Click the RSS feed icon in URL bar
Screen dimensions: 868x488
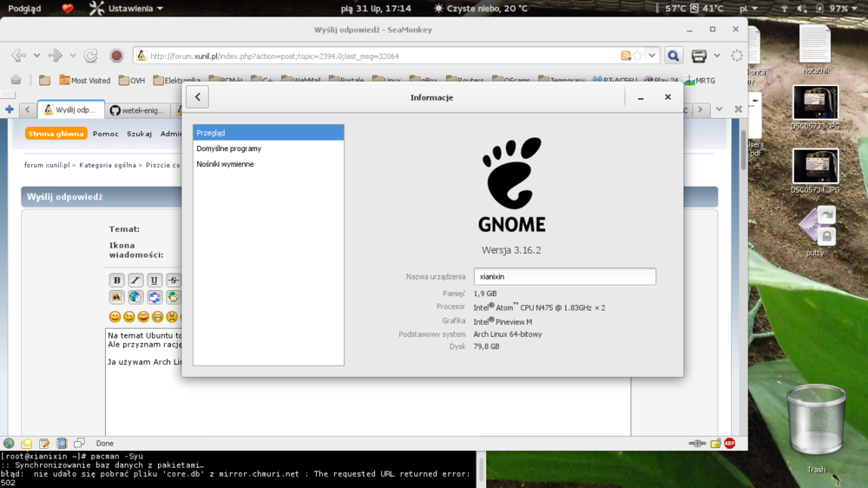(x=625, y=56)
